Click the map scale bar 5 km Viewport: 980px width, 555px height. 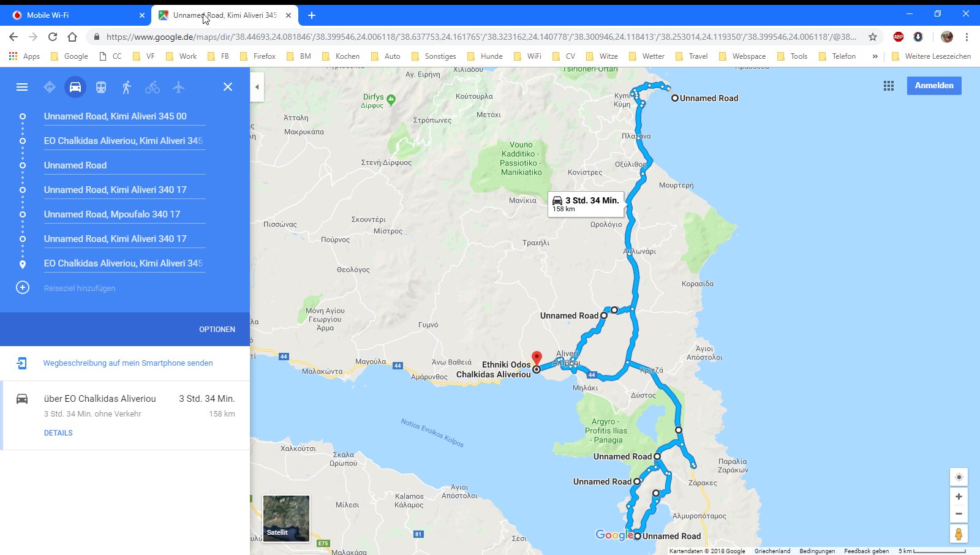[x=932, y=551]
